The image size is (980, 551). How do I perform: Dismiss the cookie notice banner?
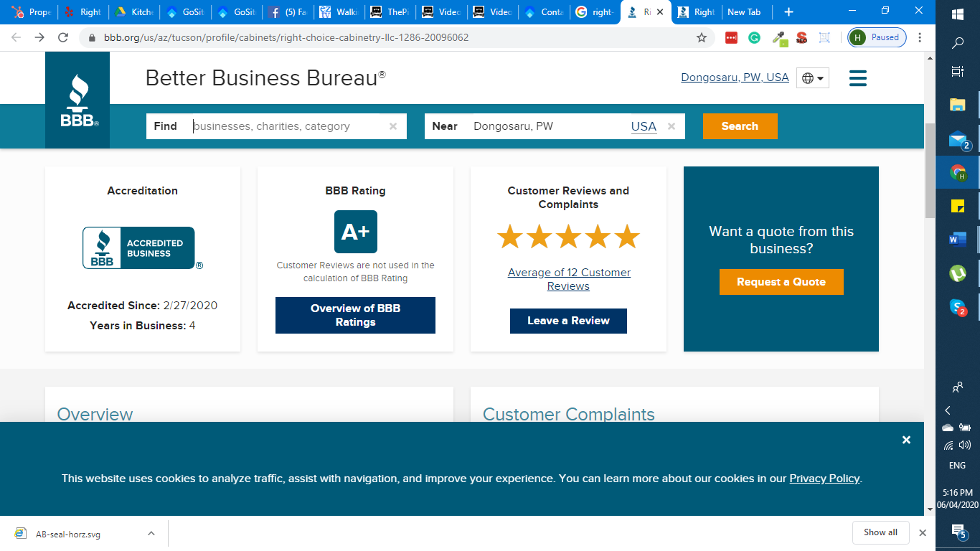coord(906,440)
